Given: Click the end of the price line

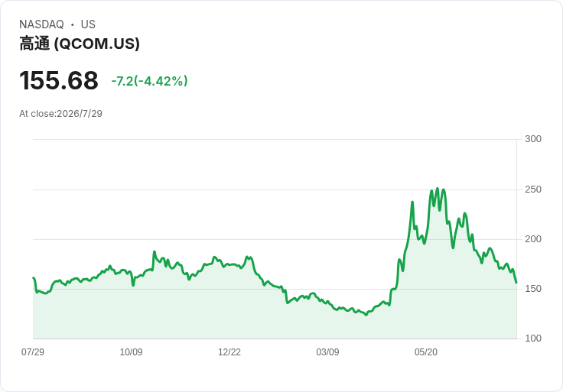Looking at the screenshot, I should [x=516, y=283].
